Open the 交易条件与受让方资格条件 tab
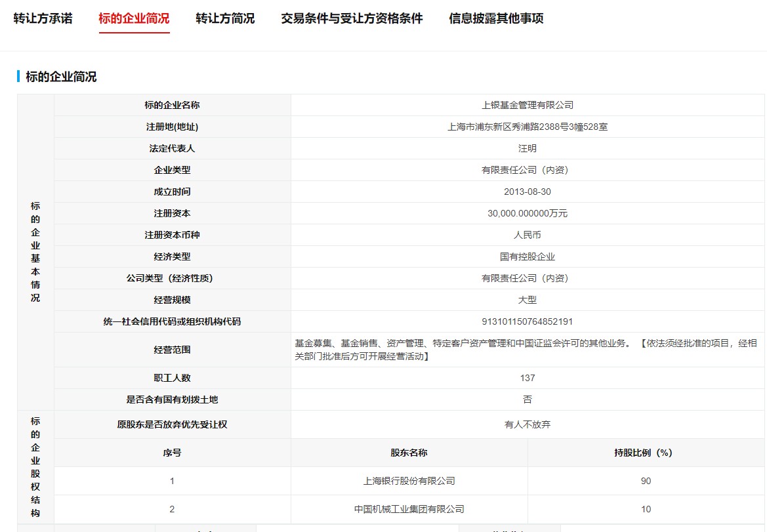767x532 pixels. coord(352,18)
